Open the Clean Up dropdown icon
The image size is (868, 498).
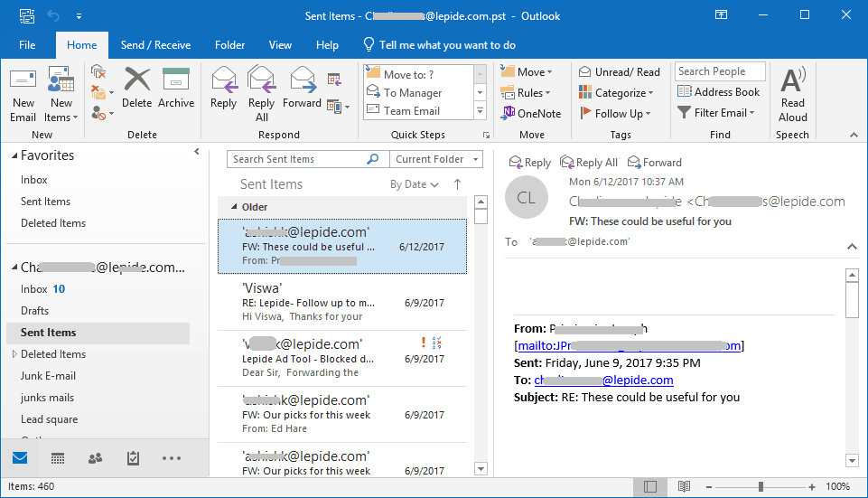[x=102, y=92]
